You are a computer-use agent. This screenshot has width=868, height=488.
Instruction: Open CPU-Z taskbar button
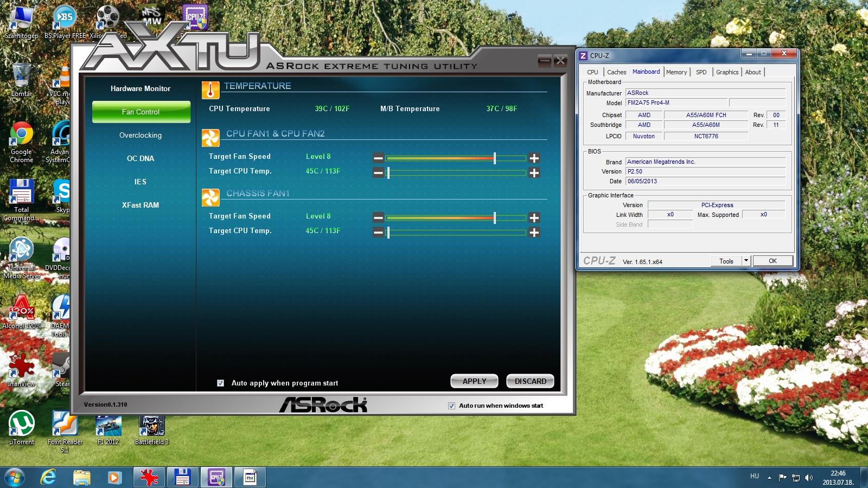coord(216,477)
